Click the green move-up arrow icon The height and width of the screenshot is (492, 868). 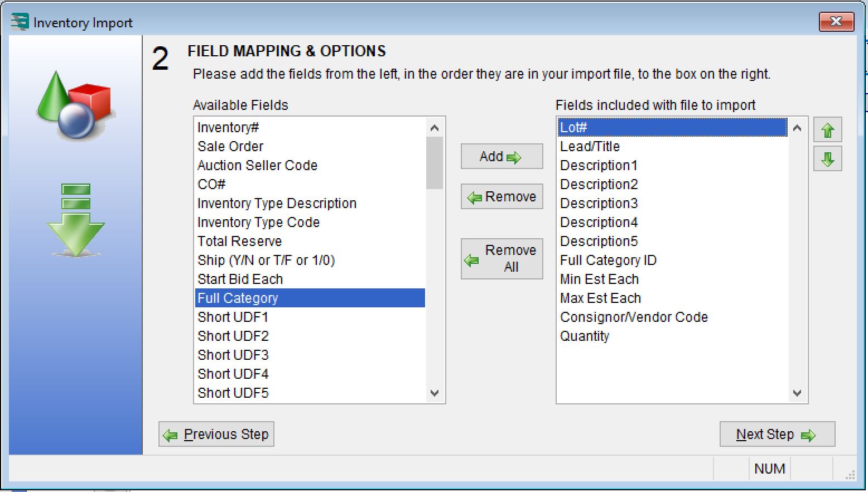point(828,131)
